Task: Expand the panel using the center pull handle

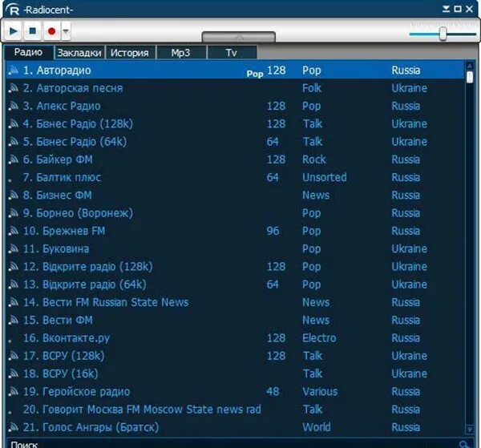Action: coord(238,37)
